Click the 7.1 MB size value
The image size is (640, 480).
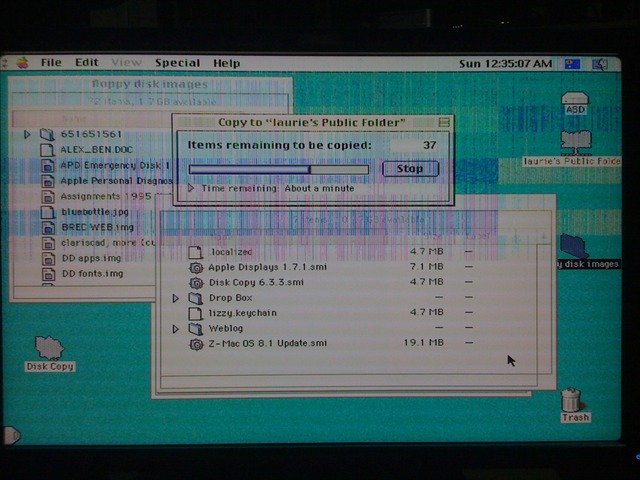[x=427, y=267]
